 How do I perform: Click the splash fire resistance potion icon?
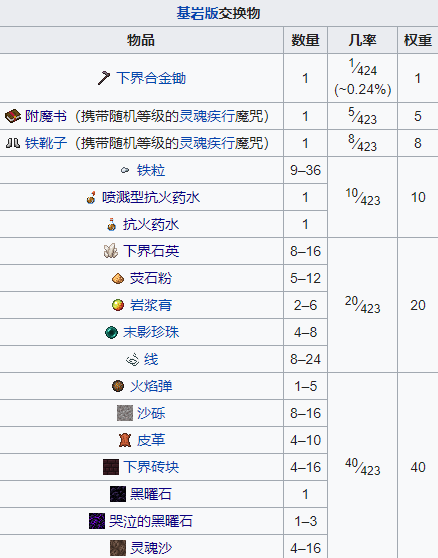pos(91,198)
